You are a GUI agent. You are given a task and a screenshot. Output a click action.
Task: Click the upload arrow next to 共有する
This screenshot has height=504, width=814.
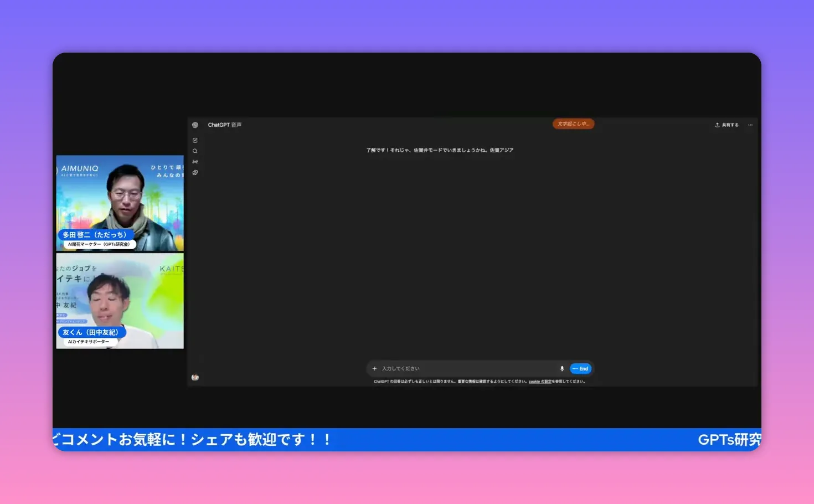point(717,125)
